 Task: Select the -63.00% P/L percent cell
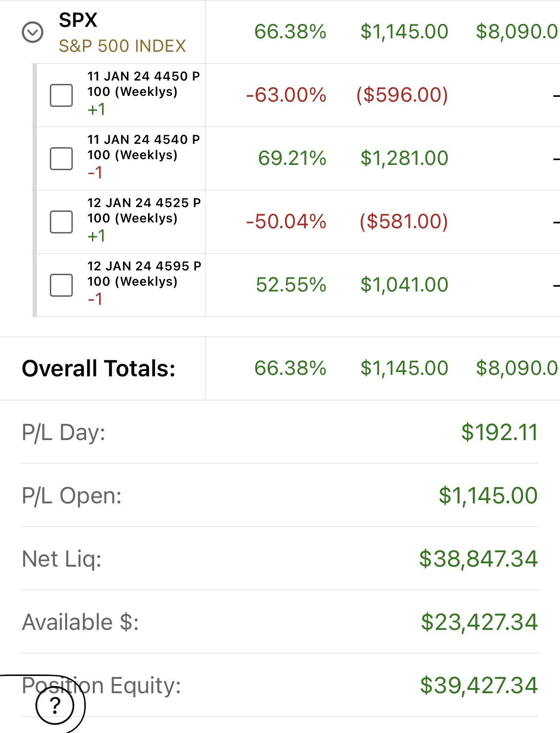(x=286, y=95)
